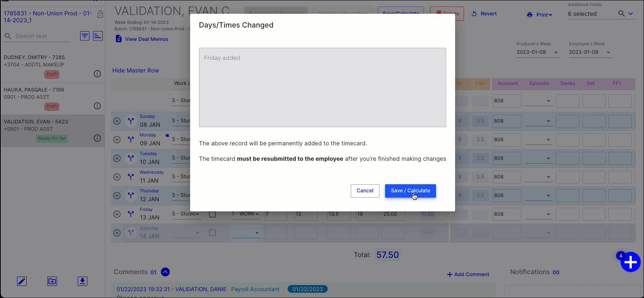The width and height of the screenshot is (644, 298).
Task: Click the blue plus floating button
Action: click(630, 262)
